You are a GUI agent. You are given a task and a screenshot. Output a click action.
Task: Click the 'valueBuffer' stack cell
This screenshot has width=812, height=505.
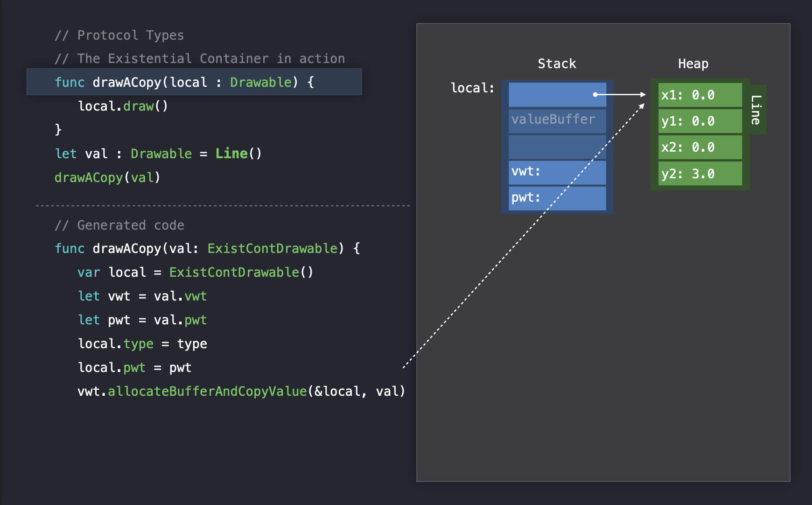(557, 120)
